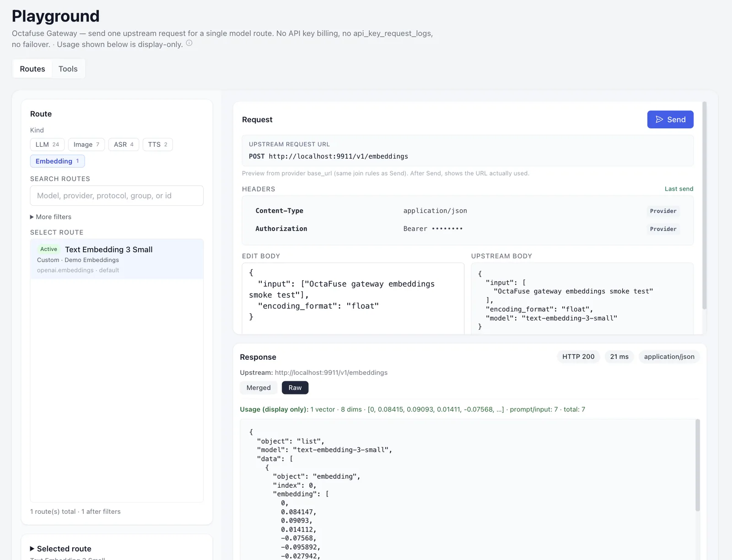The image size is (732, 560).
Task: Toggle the Embedding kind filter chip
Action: (x=57, y=161)
